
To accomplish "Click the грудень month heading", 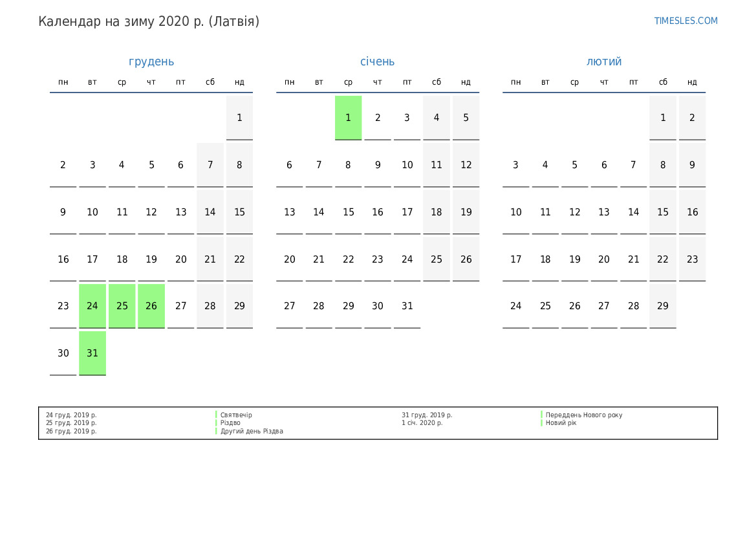I will click(x=151, y=61).
